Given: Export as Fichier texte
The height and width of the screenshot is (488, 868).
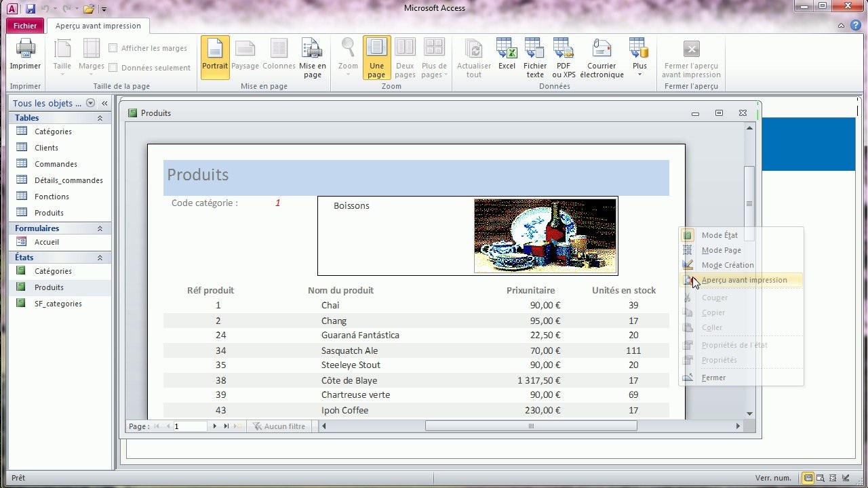Looking at the screenshot, I should [535, 57].
